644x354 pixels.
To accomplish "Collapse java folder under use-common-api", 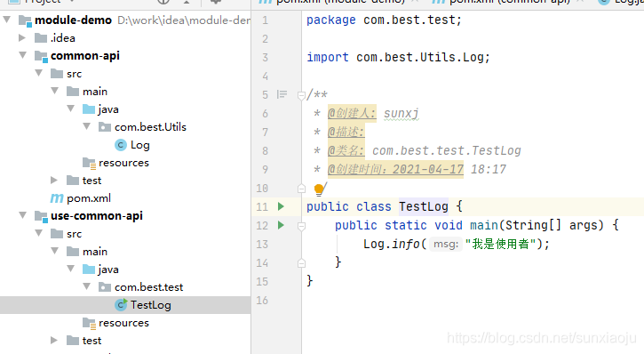I will (71, 269).
